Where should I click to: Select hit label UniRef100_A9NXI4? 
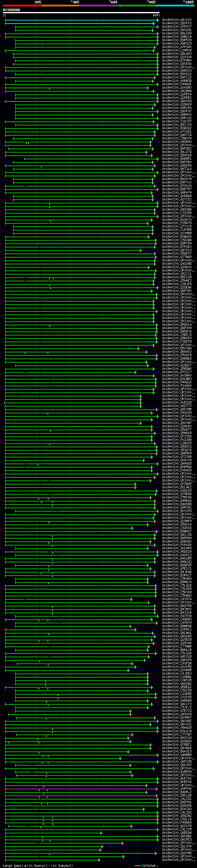(x=177, y=37)
